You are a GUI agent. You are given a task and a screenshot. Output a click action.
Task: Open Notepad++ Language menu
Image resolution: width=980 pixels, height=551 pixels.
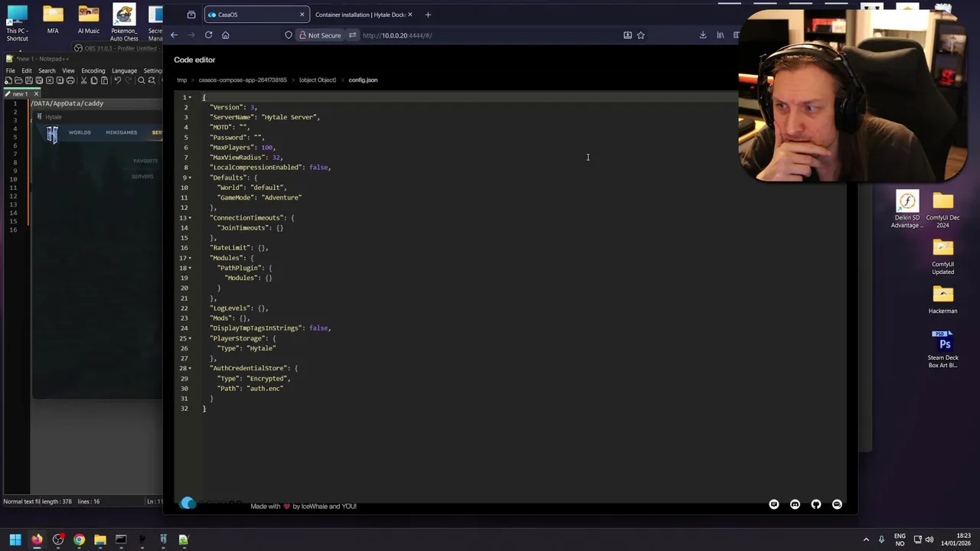pyautogui.click(x=124, y=70)
